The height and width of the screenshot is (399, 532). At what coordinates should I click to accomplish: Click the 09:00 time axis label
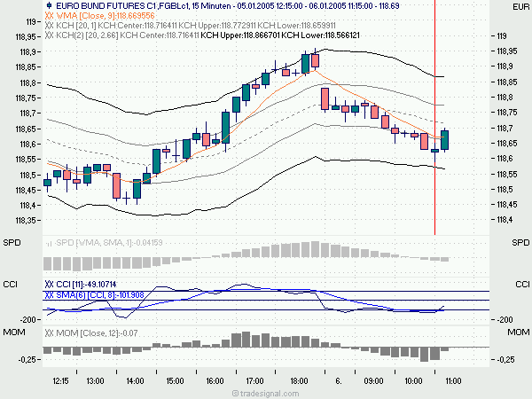point(373,381)
